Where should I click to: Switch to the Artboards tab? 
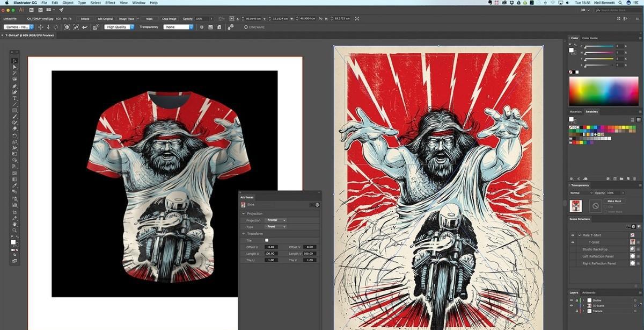588,293
